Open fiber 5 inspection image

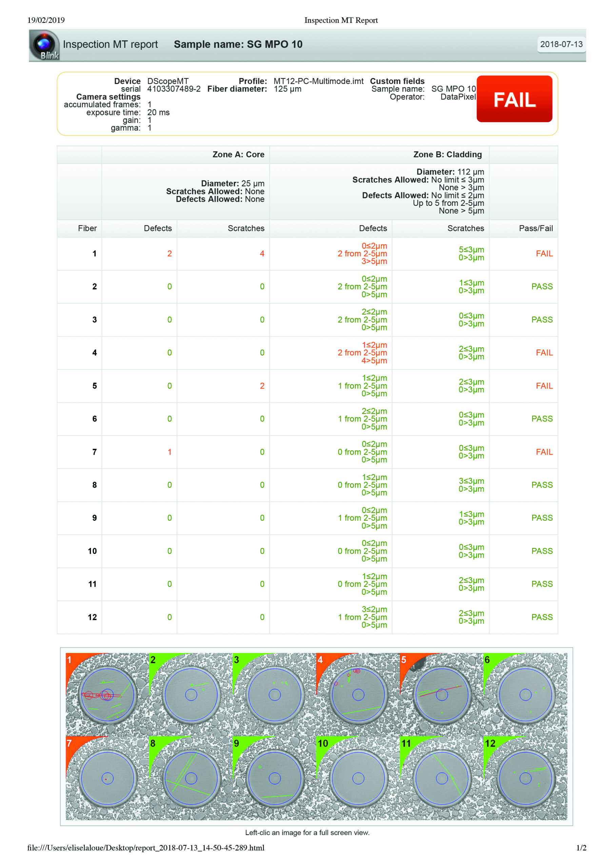click(x=441, y=694)
